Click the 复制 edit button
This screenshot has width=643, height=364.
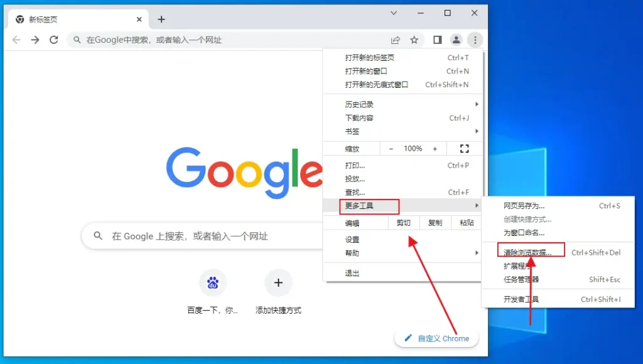(x=435, y=223)
